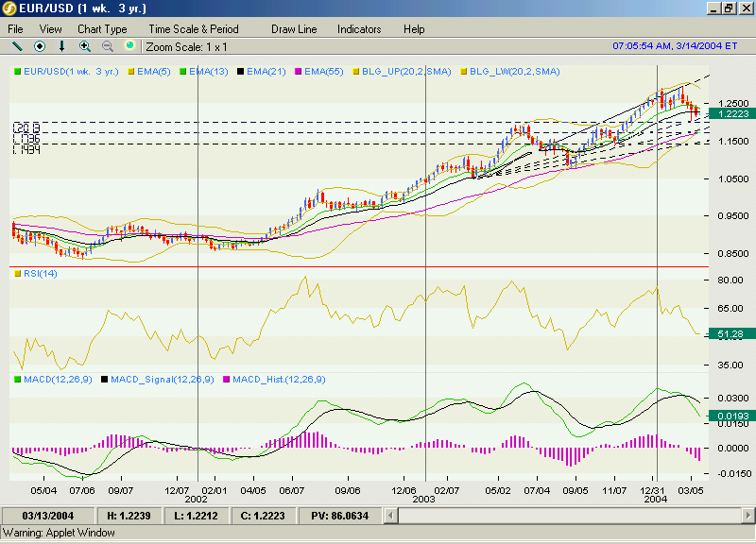
Task: Click the green down arrow tool
Action: click(x=62, y=45)
